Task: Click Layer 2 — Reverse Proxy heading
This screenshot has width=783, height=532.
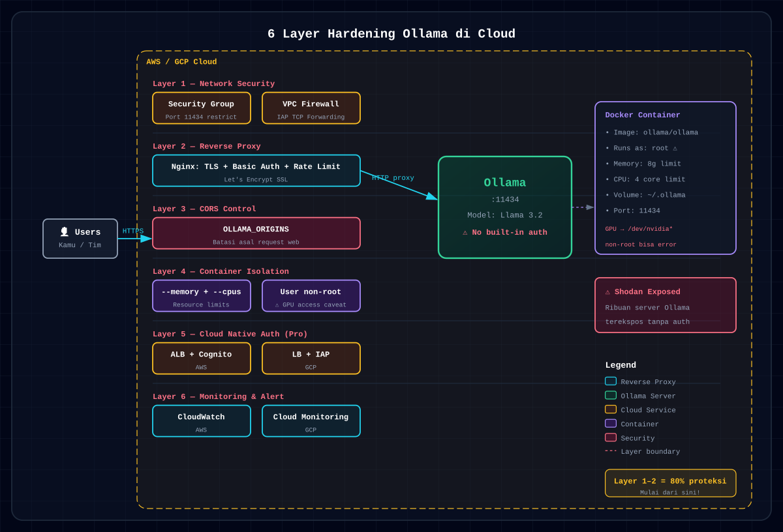Action: [207, 147]
